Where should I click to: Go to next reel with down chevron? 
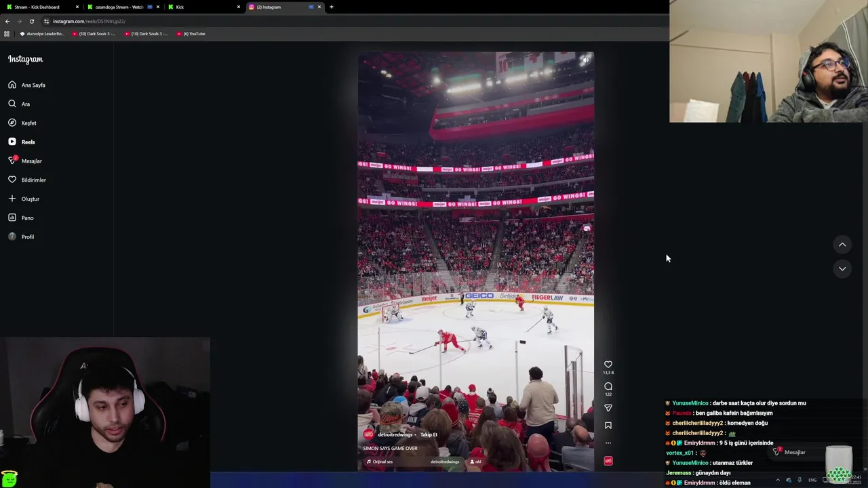point(842,268)
